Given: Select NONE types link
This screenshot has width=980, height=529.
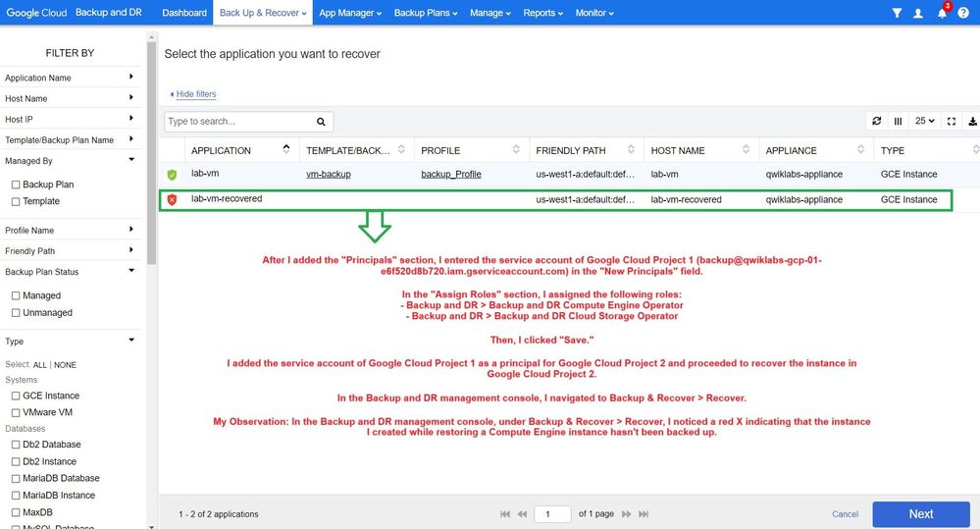Looking at the screenshot, I should (65, 364).
